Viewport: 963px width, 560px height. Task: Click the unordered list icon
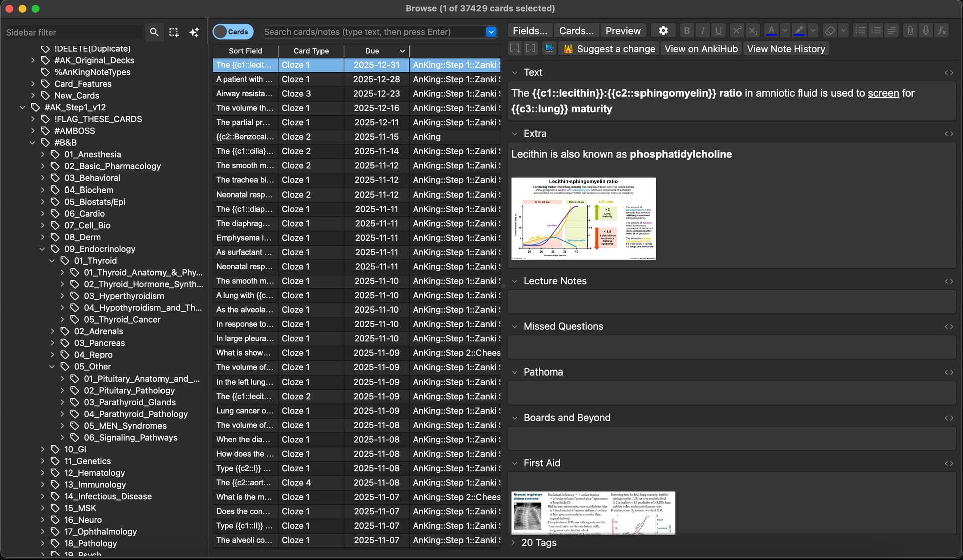860,31
